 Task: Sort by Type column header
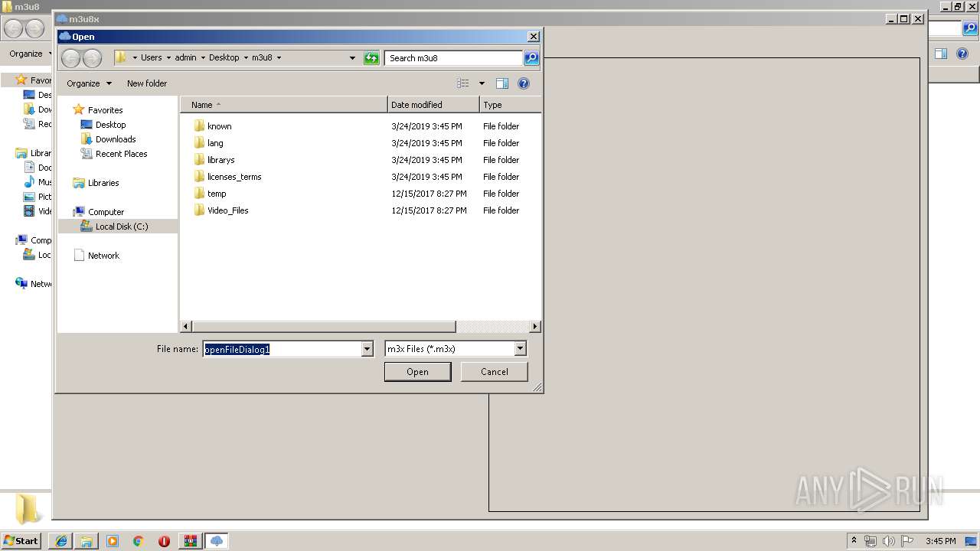511,105
